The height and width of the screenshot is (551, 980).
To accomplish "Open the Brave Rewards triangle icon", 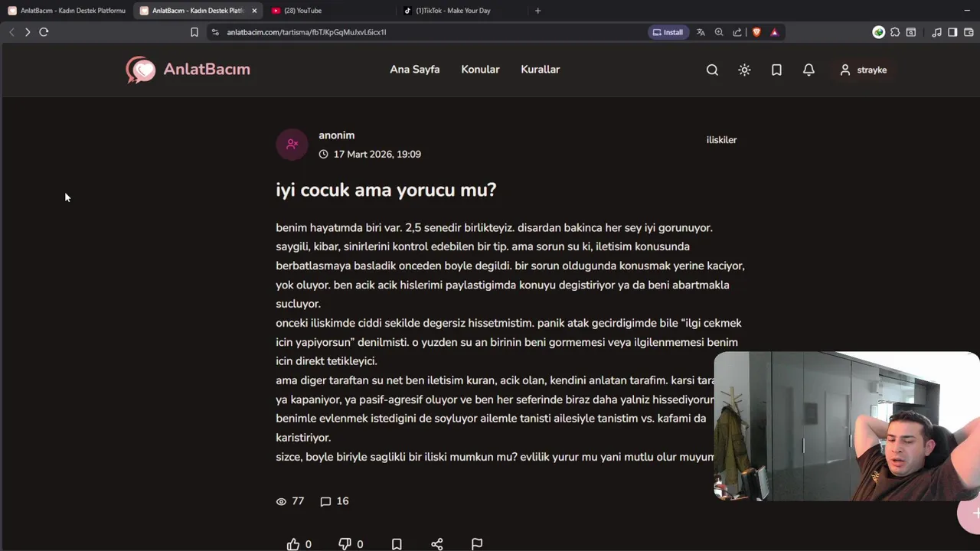I will (x=775, y=32).
